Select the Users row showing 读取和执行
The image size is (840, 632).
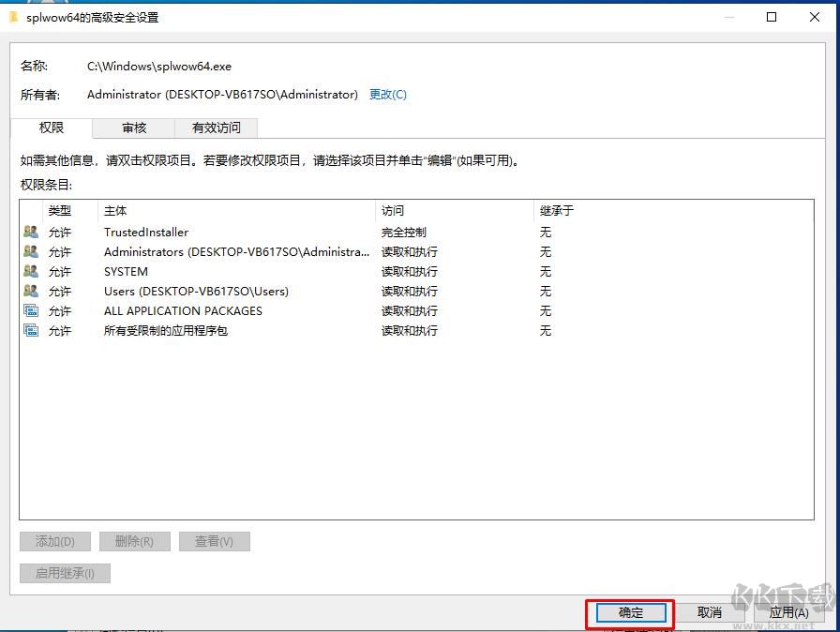[234, 291]
